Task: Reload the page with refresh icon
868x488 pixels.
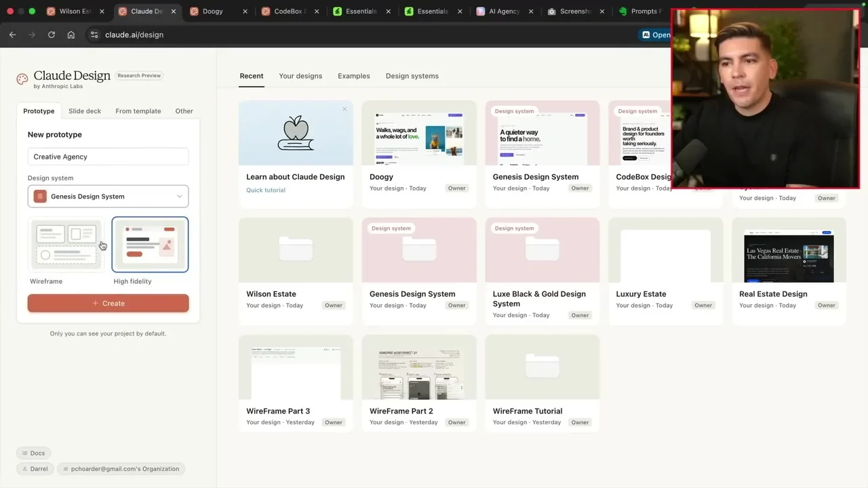Action: [x=51, y=35]
